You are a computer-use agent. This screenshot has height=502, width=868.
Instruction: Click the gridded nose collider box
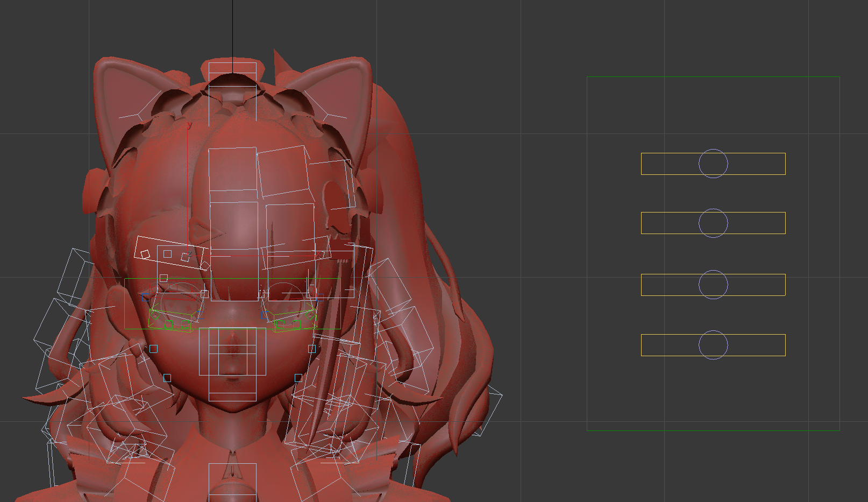(x=232, y=352)
